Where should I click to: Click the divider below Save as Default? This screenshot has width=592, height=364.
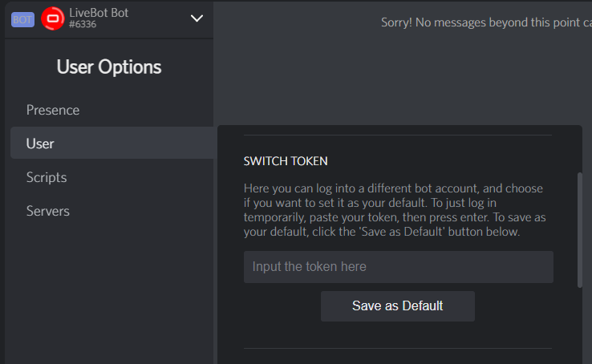pyautogui.click(x=398, y=349)
